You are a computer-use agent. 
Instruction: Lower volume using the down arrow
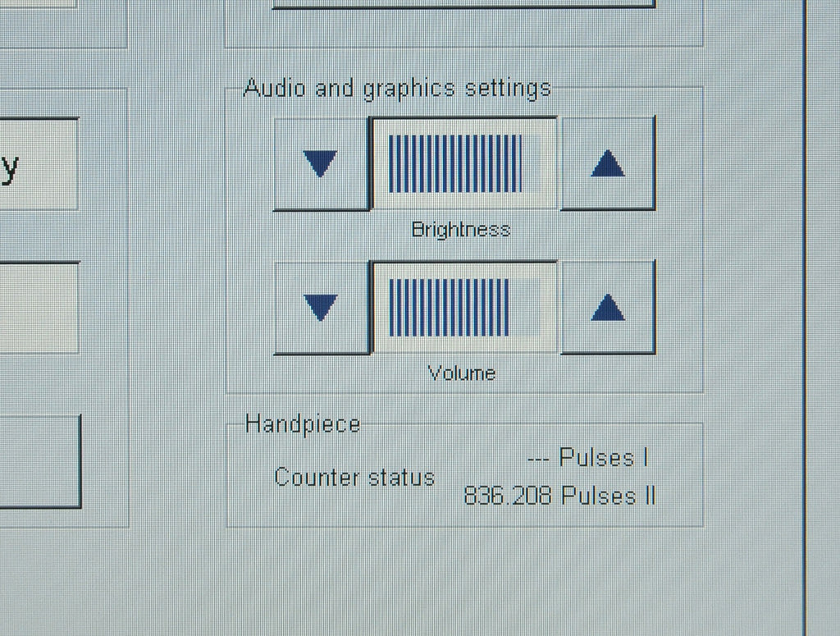pos(322,308)
